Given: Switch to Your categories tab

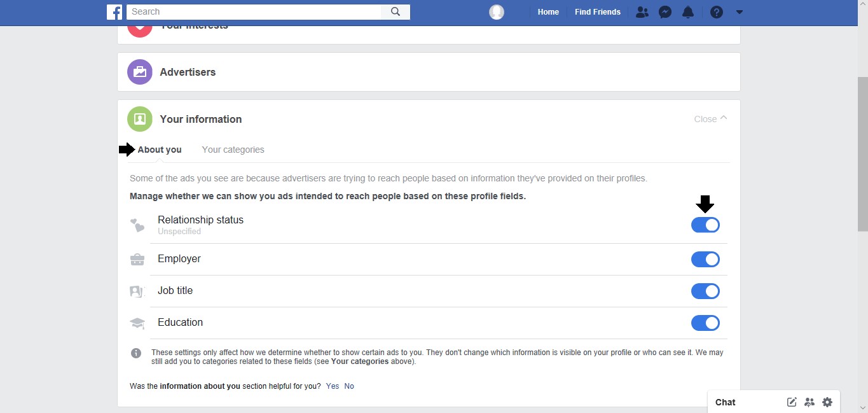Looking at the screenshot, I should point(233,150).
